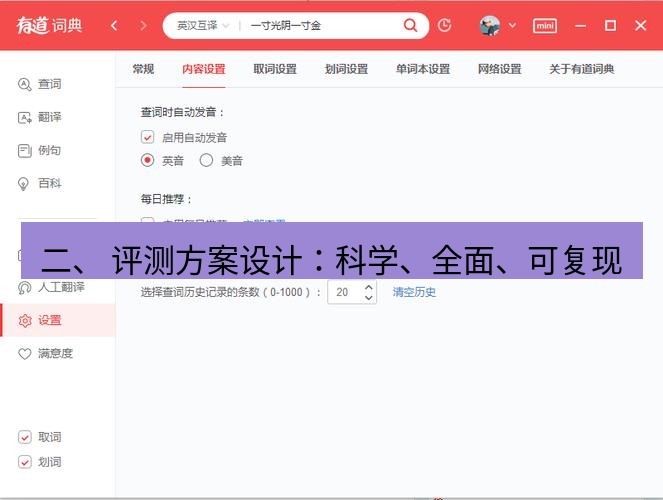The width and height of the screenshot is (663, 500).
Task: Expand the account dropdown arrow beside avatar
Action: tap(512, 25)
